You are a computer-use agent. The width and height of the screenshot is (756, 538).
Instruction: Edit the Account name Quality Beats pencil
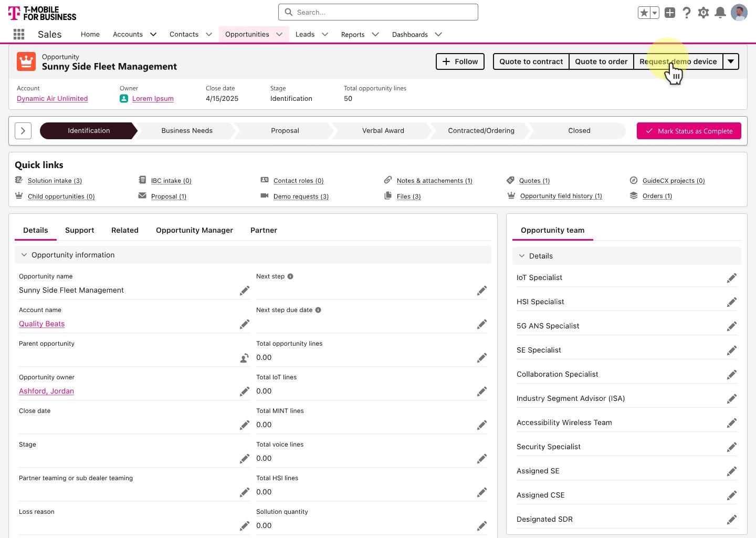click(x=245, y=324)
